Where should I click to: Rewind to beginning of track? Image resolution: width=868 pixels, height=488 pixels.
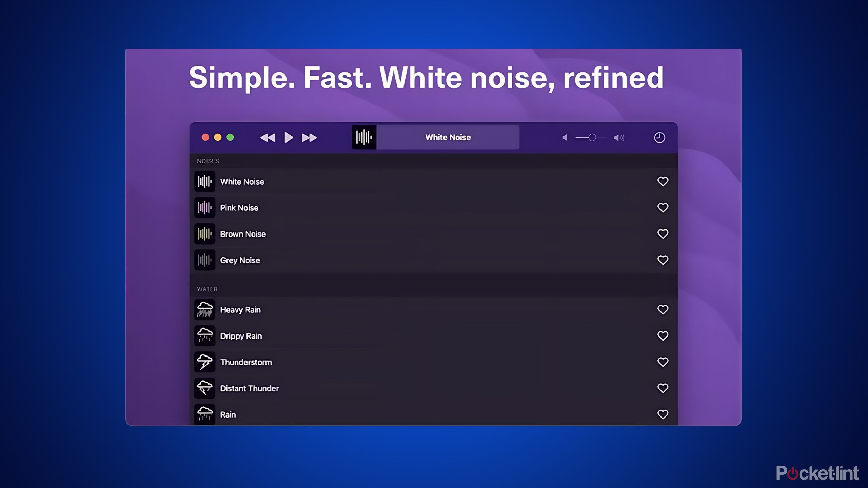267,137
